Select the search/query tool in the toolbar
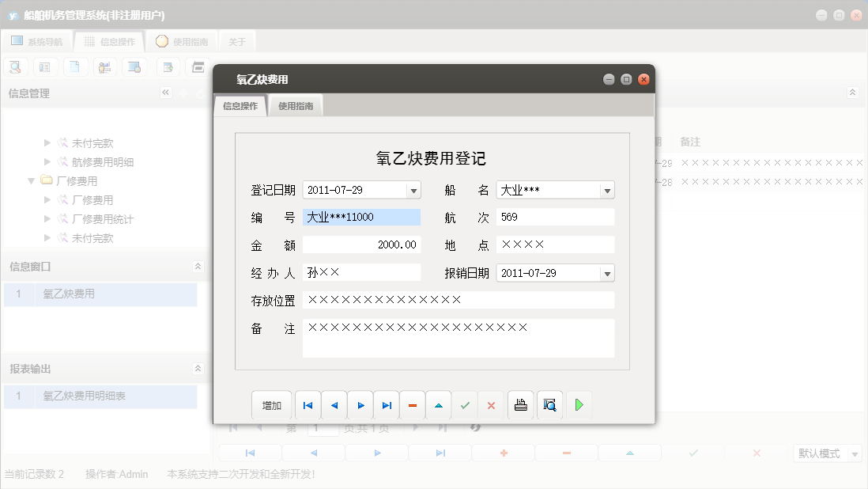Image resolution: width=868 pixels, height=489 pixels. click(15, 66)
